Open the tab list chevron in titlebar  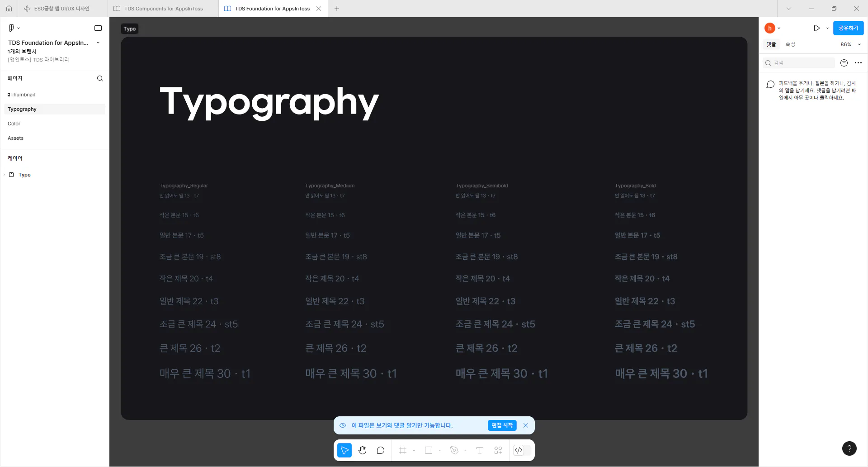pyautogui.click(x=789, y=9)
